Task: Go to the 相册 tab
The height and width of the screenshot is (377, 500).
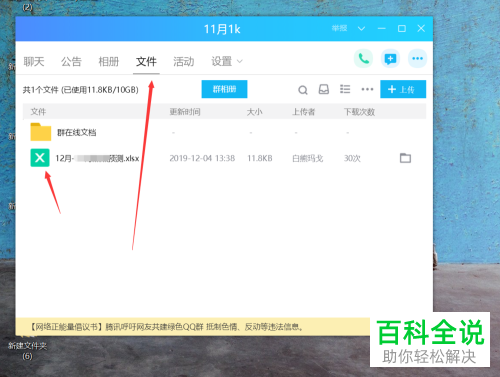Action: [x=109, y=61]
